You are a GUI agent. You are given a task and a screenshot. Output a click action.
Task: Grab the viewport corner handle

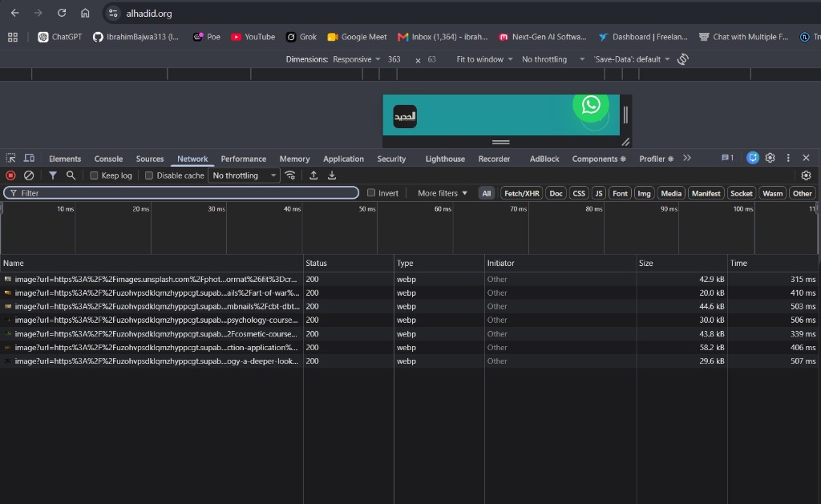pos(625,142)
